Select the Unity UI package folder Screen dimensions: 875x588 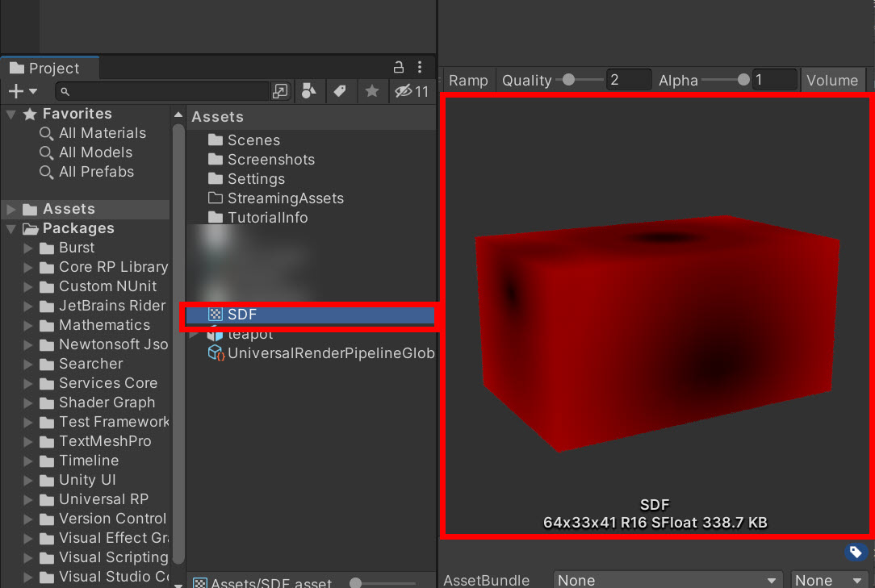point(77,480)
